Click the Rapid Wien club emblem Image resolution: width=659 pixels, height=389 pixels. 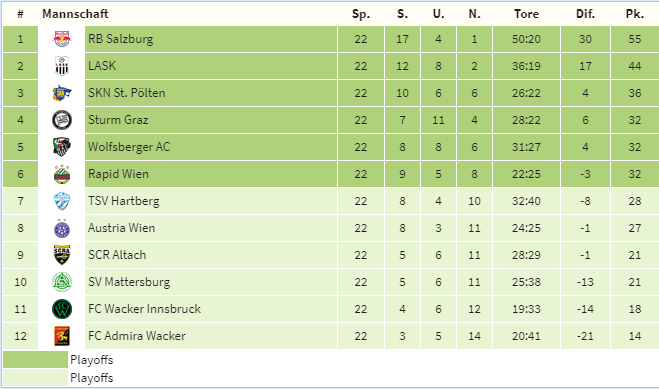click(62, 174)
